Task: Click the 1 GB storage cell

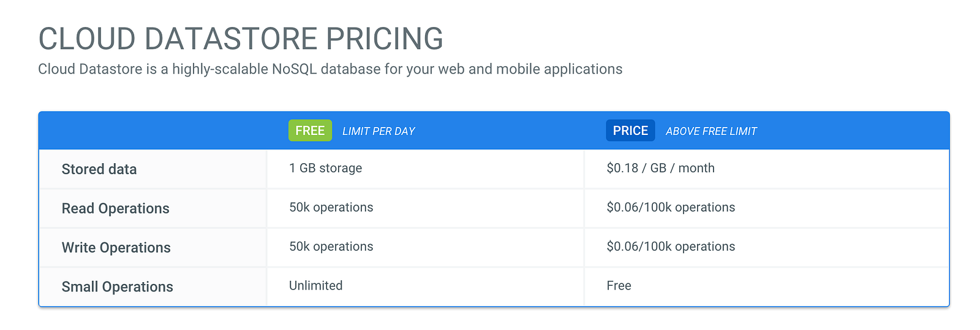Action: [325, 168]
